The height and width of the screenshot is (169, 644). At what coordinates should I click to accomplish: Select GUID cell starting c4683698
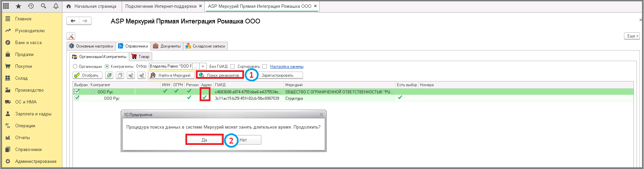point(248,92)
